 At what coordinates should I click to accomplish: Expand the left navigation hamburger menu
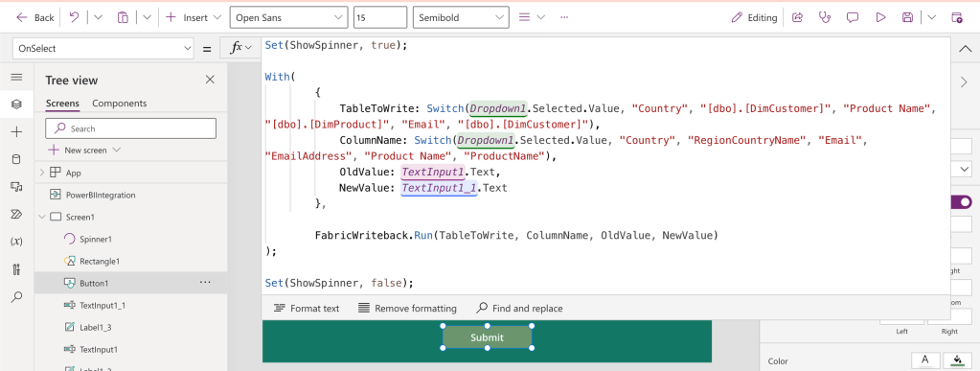17,77
